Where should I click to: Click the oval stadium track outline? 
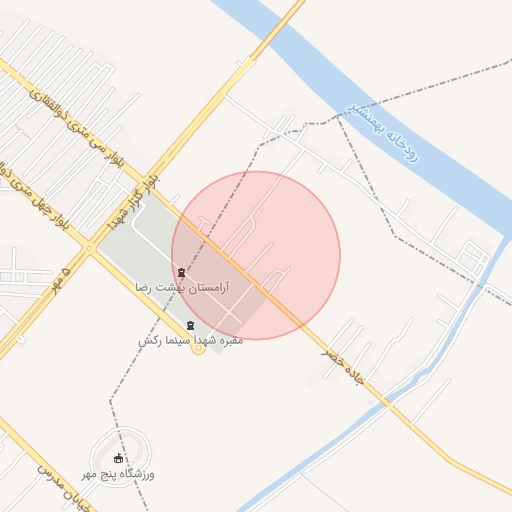[121, 457]
